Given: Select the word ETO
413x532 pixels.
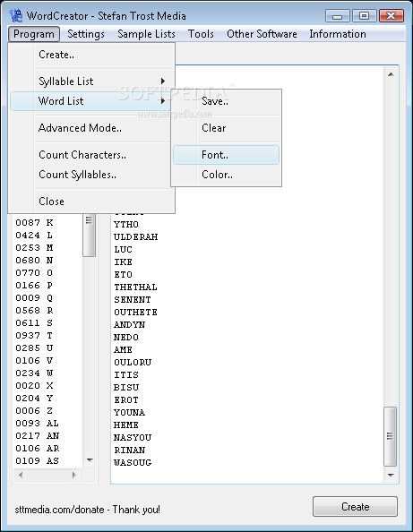Looking at the screenshot, I should tap(123, 274).
